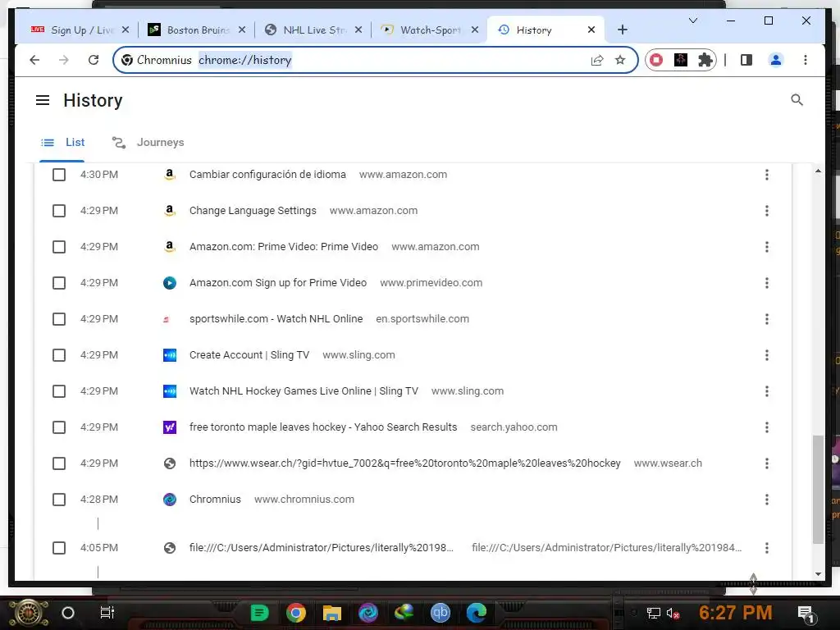This screenshot has width=840, height=630.
Task: Toggle the browser side panel
Action: tap(746, 60)
